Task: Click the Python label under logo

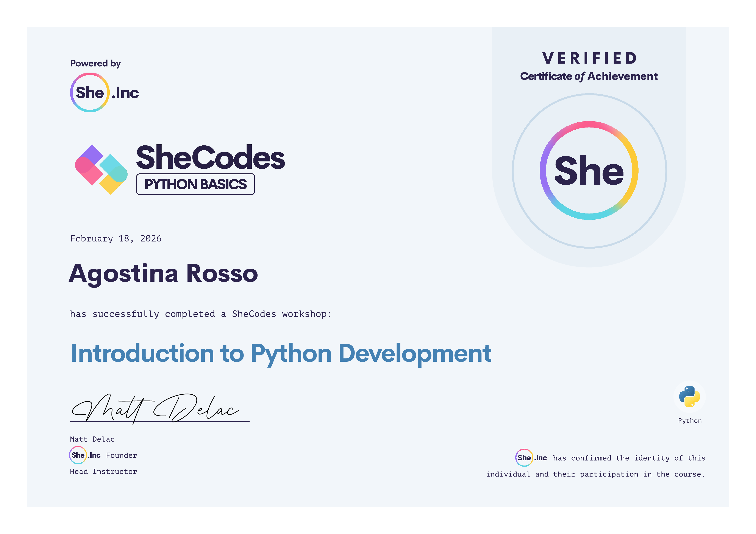Action: click(x=689, y=420)
